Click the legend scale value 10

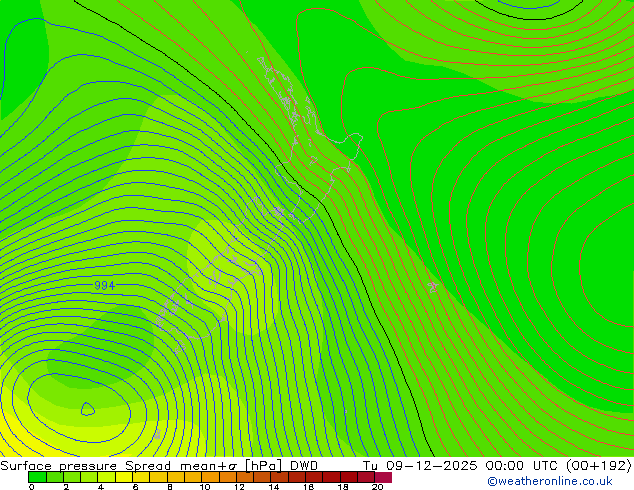[205, 487]
